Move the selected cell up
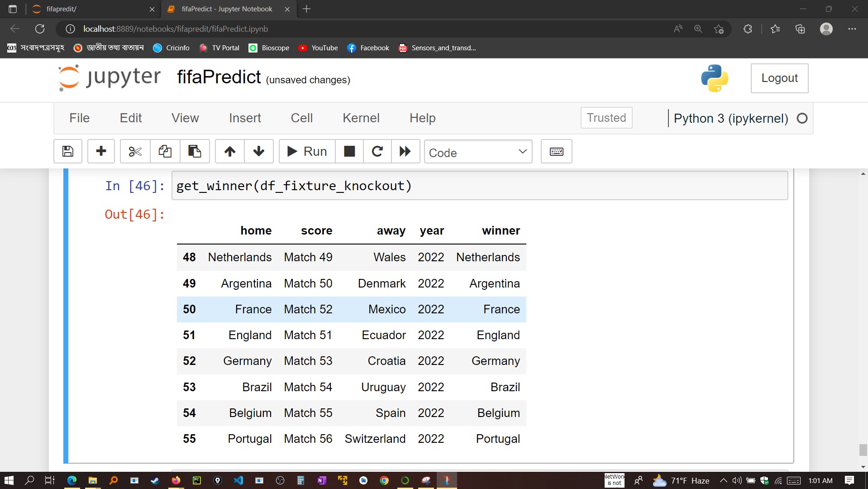Viewport: 868px width, 489px height. tap(229, 151)
